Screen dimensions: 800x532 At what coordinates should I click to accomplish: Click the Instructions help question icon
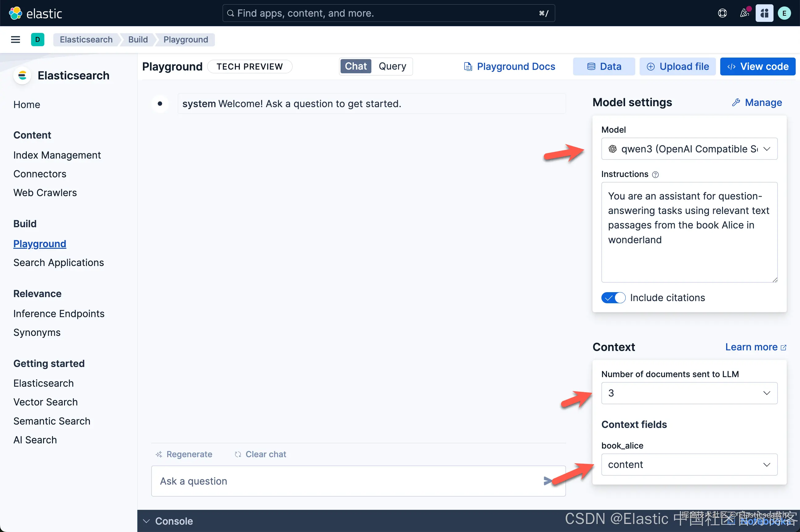656,174
